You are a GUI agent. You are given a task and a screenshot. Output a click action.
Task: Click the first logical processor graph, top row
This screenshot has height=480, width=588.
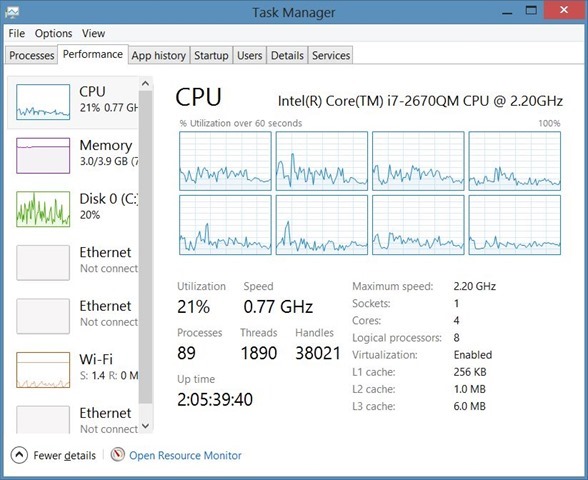(x=225, y=161)
